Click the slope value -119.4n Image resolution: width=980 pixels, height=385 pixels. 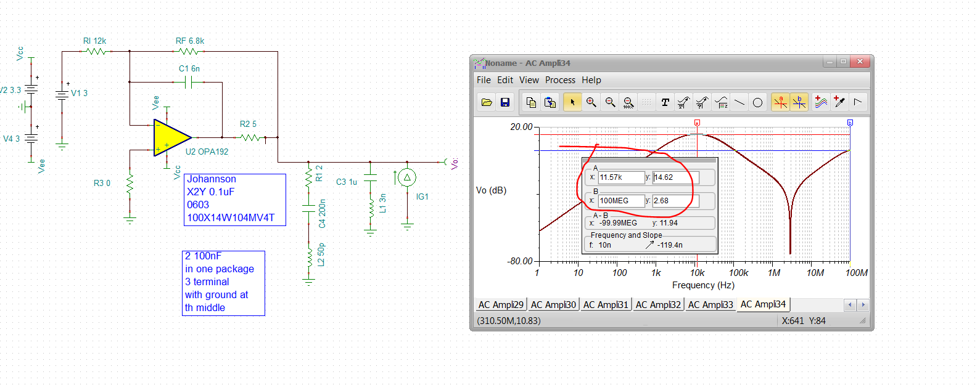tap(670, 245)
